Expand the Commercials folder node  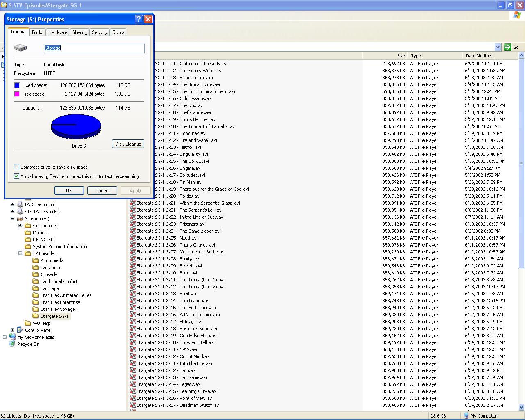(x=20, y=225)
